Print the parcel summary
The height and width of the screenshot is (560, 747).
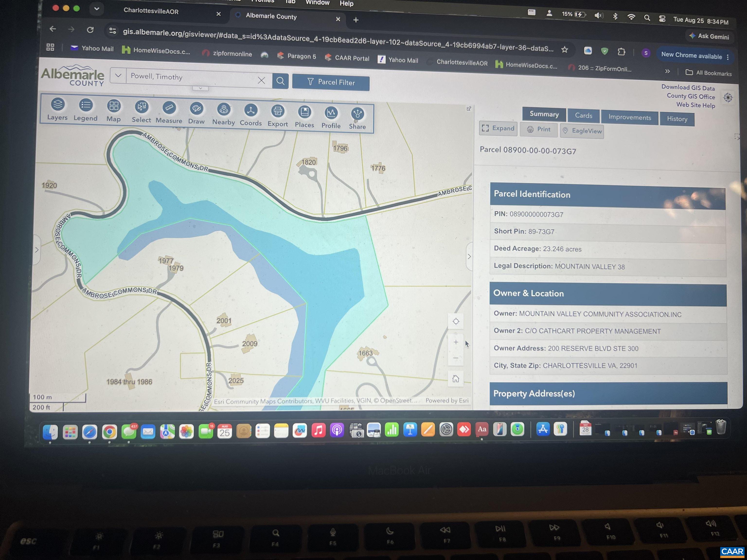tap(539, 130)
